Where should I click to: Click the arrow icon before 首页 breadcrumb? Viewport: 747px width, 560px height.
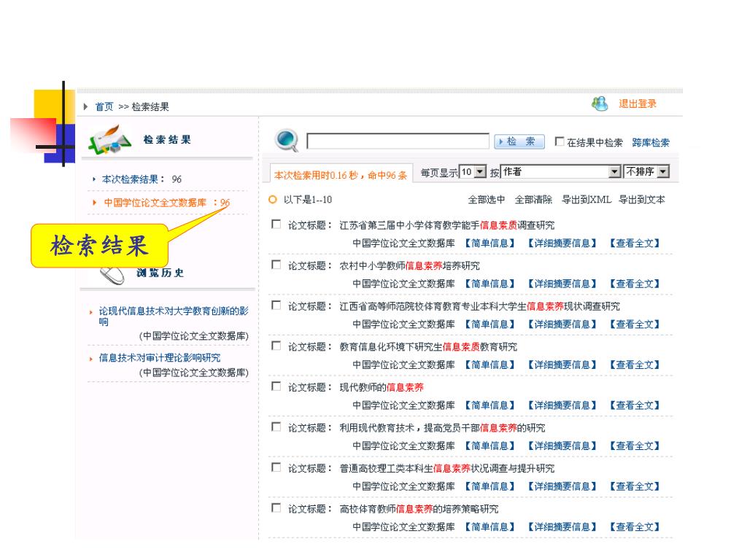point(86,106)
